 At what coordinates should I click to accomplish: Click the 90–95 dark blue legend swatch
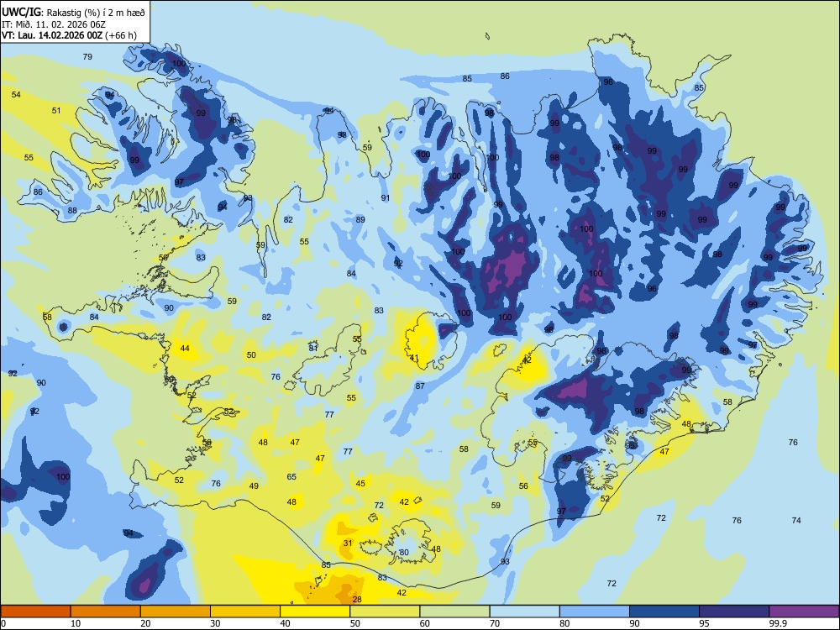(x=664, y=612)
